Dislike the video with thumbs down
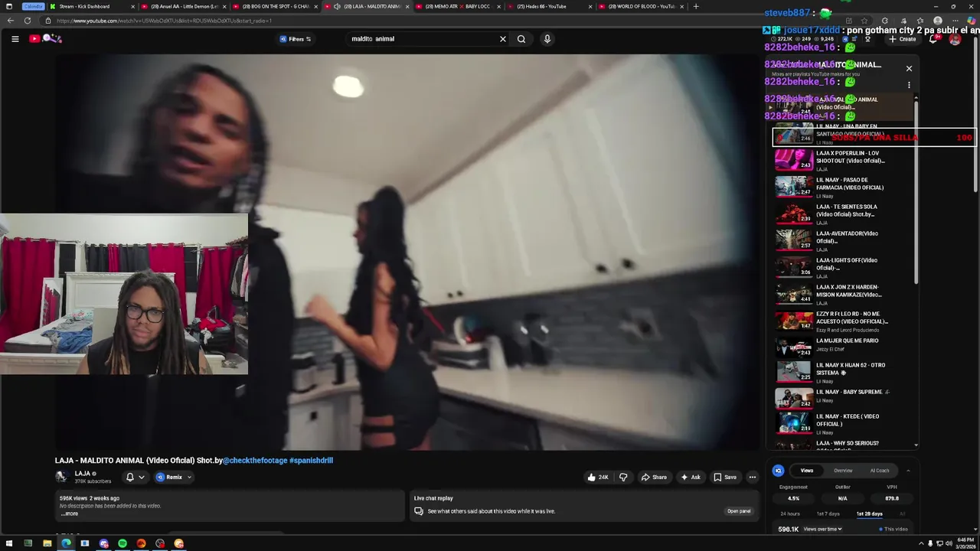 click(x=623, y=477)
